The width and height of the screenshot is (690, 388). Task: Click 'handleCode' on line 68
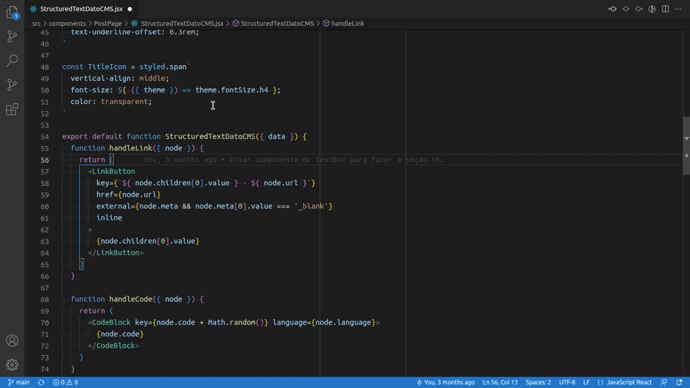coord(131,299)
